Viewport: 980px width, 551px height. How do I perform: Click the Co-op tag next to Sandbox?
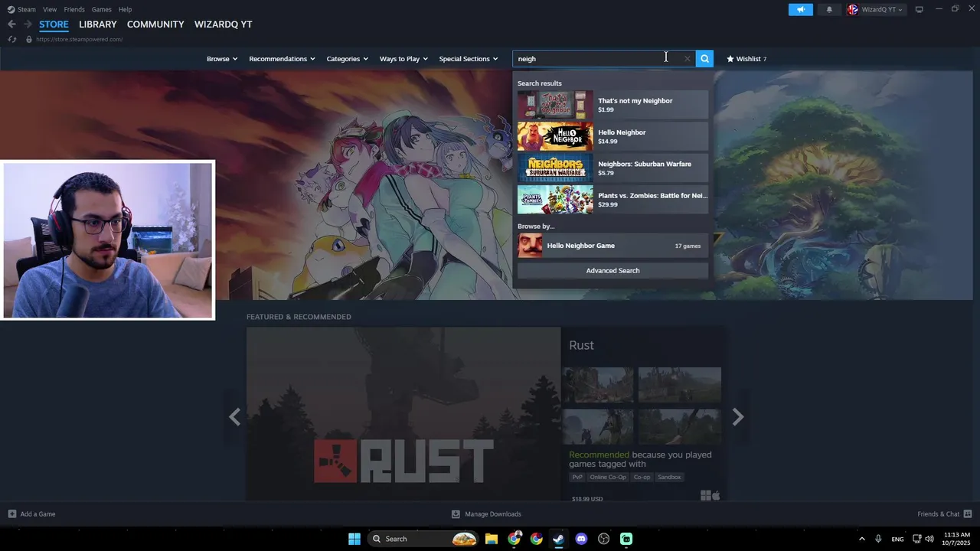coord(642,477)
